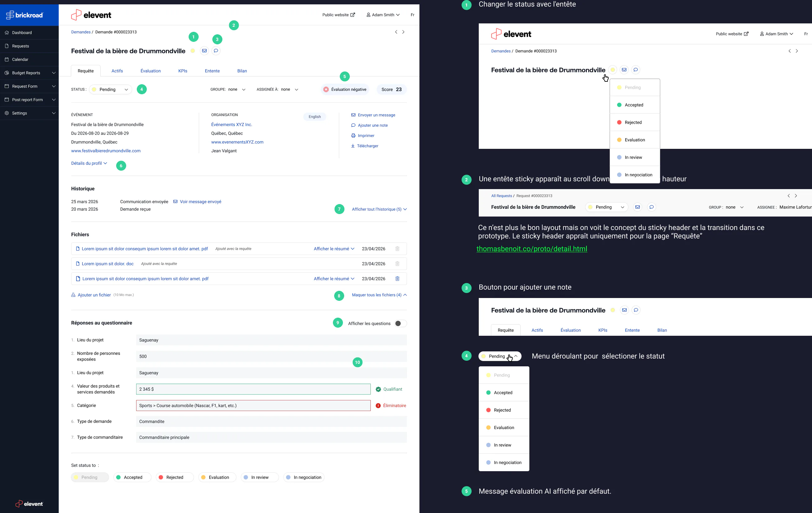The image size is (812, 513).
Task: Toggle Afficher les questions switch
Action: [x=401, y=324]
